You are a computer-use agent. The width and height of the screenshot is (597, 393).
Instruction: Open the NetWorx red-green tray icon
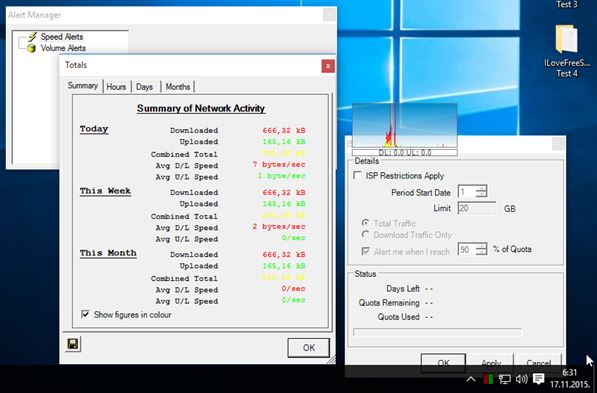pos(488,379)
